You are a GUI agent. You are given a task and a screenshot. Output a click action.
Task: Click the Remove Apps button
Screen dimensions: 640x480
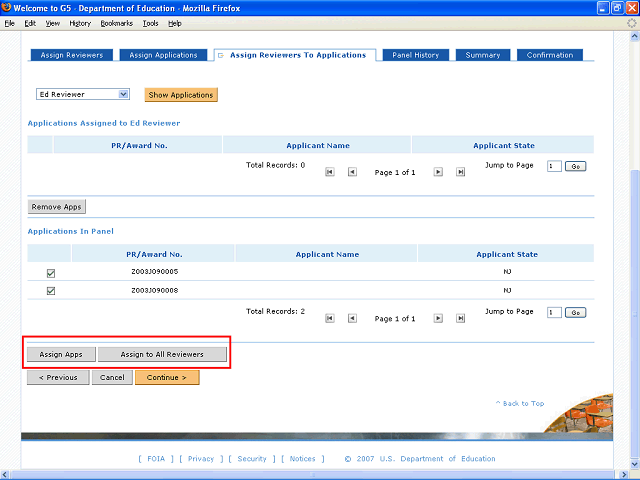point(57,207)
